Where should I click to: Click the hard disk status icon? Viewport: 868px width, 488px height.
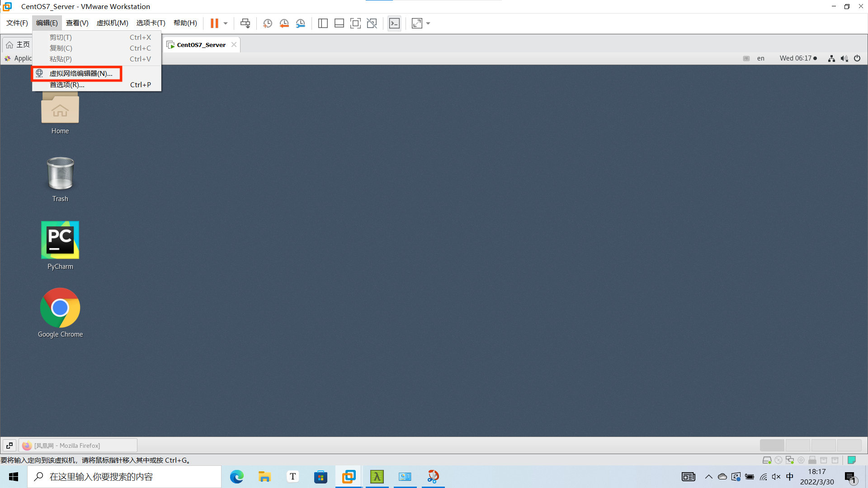point(767,460)
